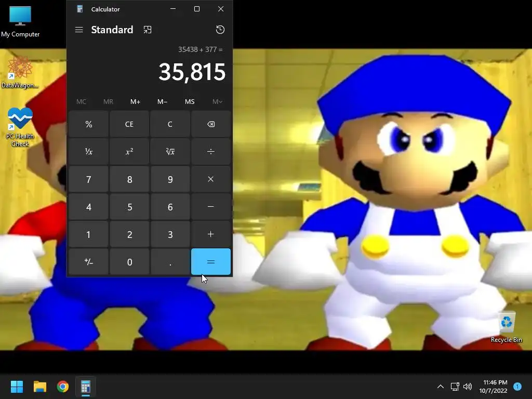This screenshot has height=399, width=532.
Task: Launch Google Chrome from the taskbar
Action: (63, 387)
